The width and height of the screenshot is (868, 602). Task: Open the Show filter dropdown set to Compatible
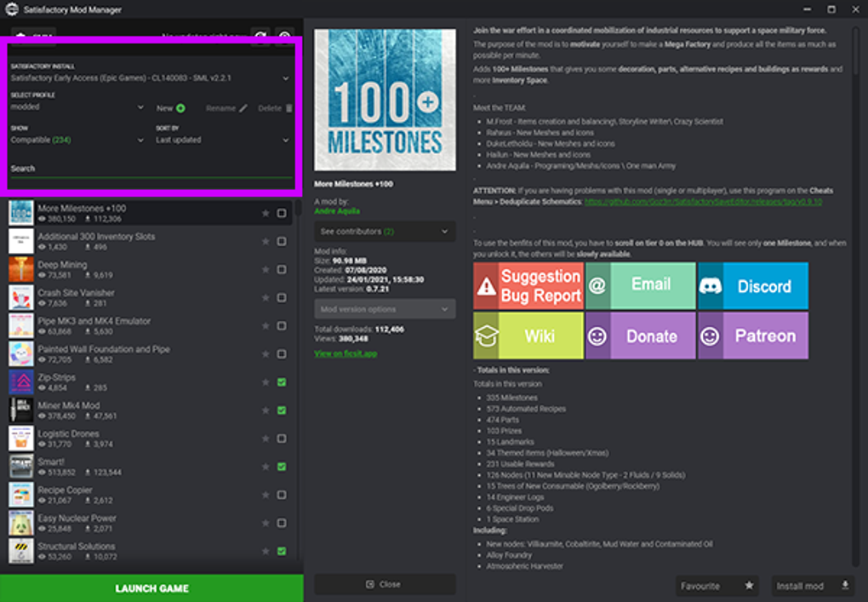tap(77, 140)
